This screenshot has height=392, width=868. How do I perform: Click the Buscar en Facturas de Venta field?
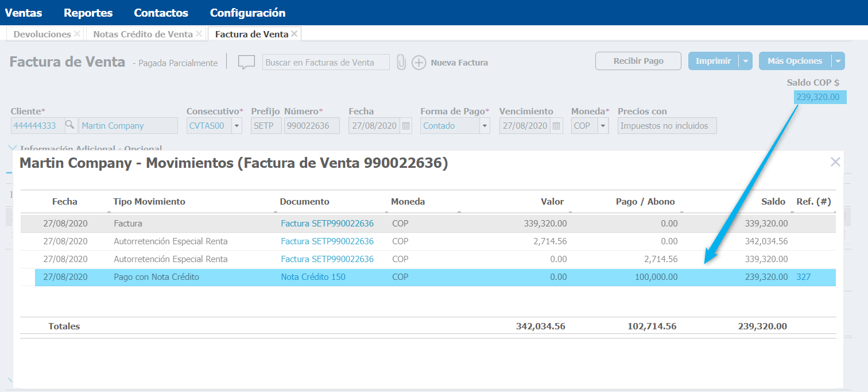(x=325, y=62)
